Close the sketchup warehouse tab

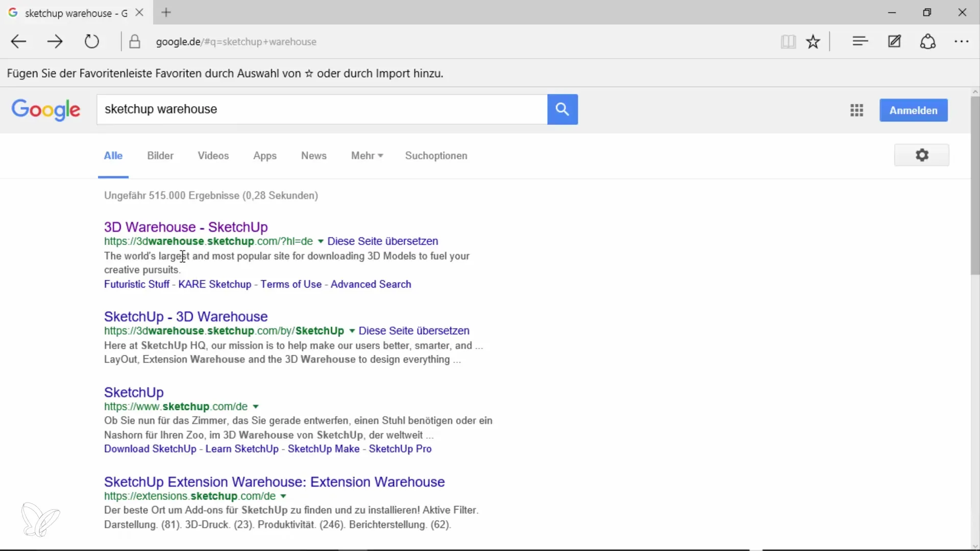(139, 13)
